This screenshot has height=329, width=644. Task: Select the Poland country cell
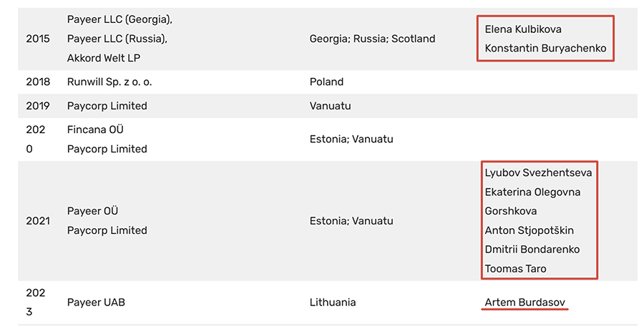[x=326, y=82]
